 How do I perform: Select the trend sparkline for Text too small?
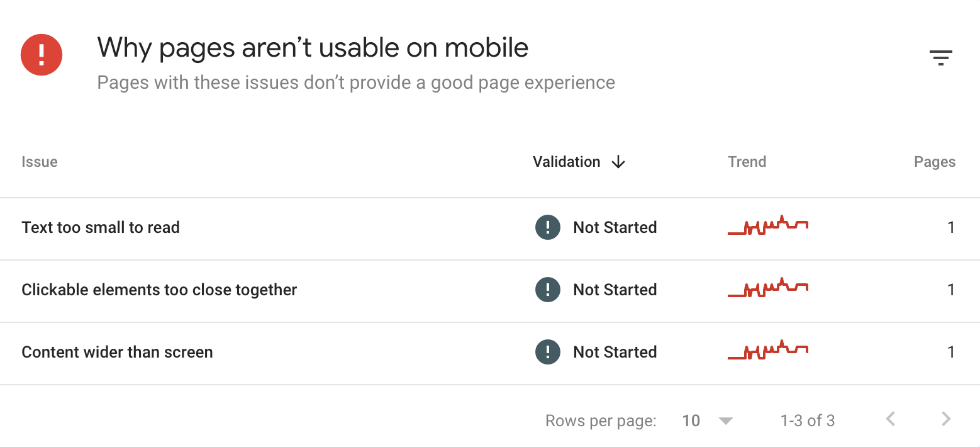click(x=767, y=225)
